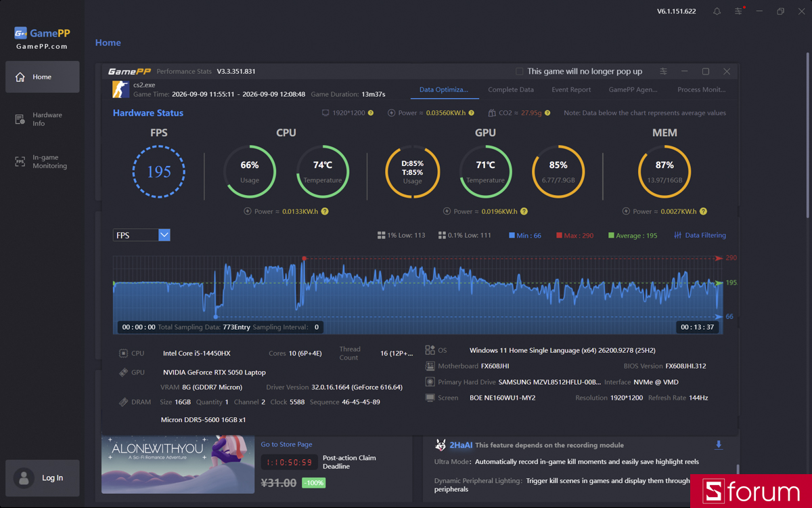812x508 pixels.
Task: Click the 00:13:37 end time label
Action: 697,327
